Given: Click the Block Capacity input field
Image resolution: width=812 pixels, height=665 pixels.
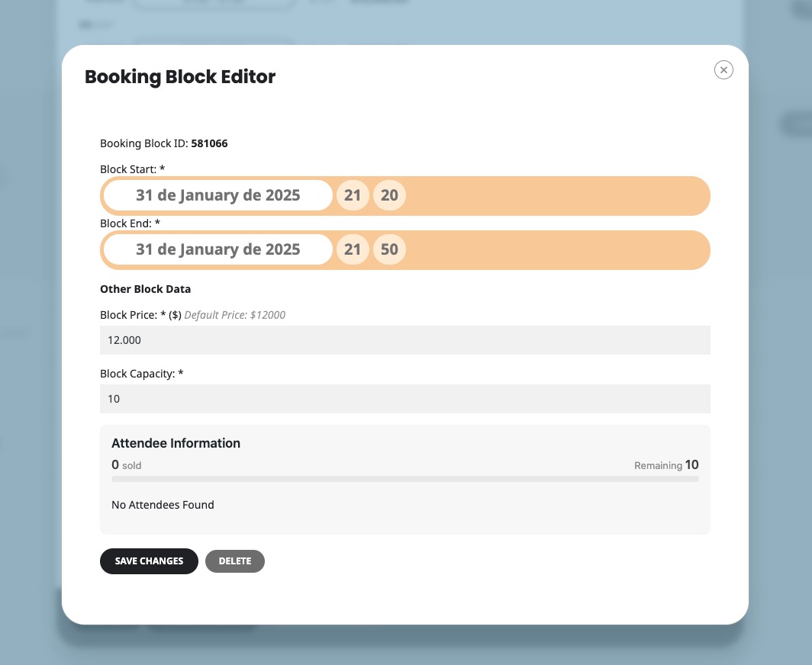Looking at the screenshot, I should pyautogui.click(x=405, y=399).
